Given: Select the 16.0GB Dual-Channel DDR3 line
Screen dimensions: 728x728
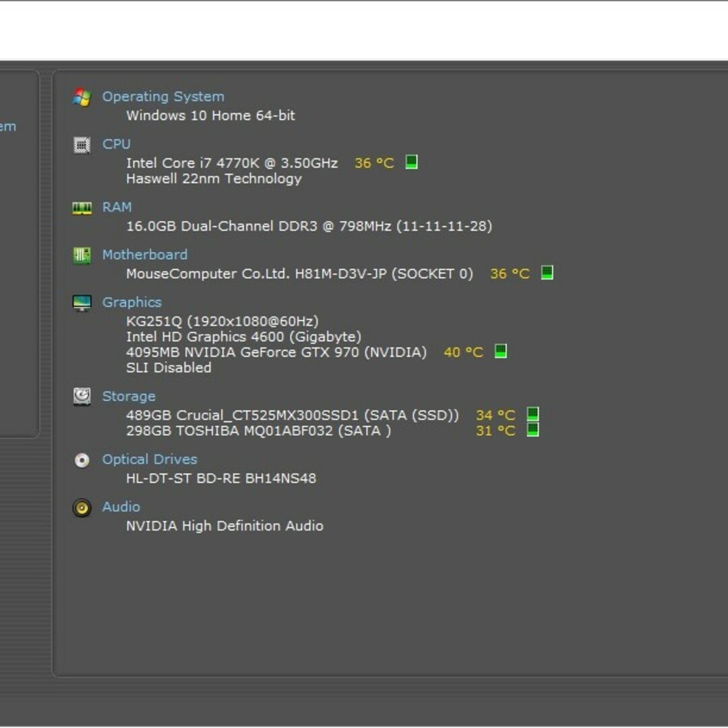Looking at the screenshot, I should point(309,226).
